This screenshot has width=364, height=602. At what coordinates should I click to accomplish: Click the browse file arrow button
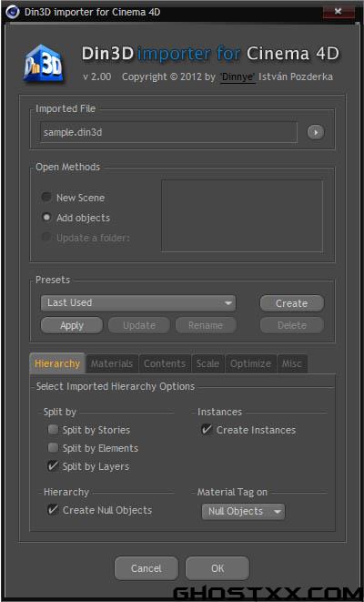[315, 132]
